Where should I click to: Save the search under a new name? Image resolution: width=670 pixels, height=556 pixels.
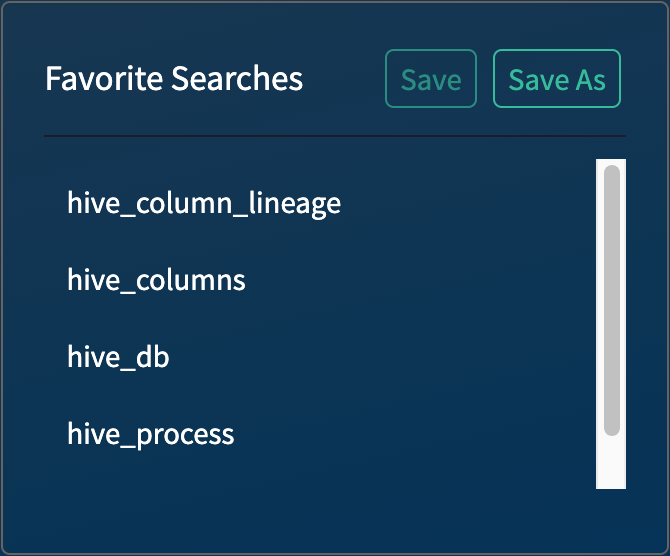coord(557,79)
